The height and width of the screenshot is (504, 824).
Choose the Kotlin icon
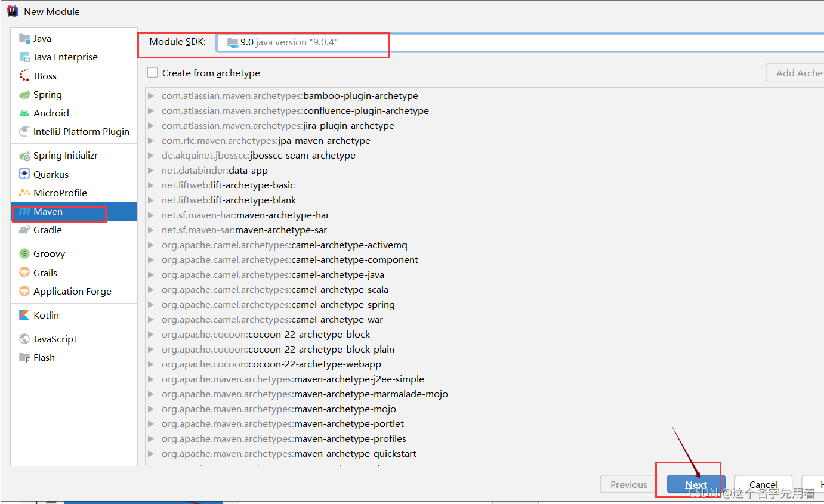click(x=24, y=315)
